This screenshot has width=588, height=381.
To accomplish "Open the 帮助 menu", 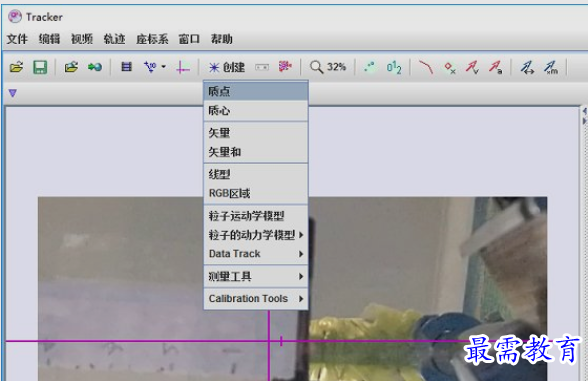I will (222, 39).
